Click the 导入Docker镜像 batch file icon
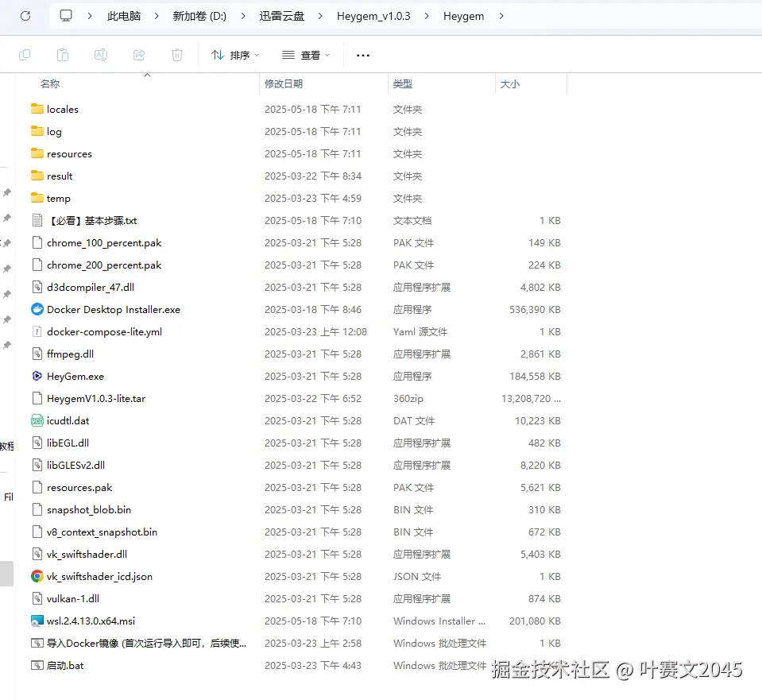The width and height of the screenshot is (762, 700). (37, 643)
